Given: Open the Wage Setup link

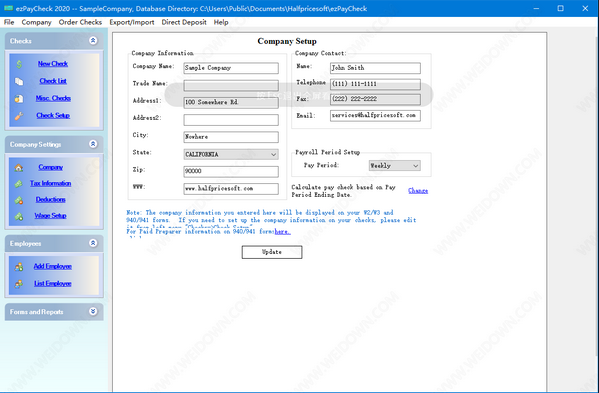Looking at the screenshot, I should point(50,216).
